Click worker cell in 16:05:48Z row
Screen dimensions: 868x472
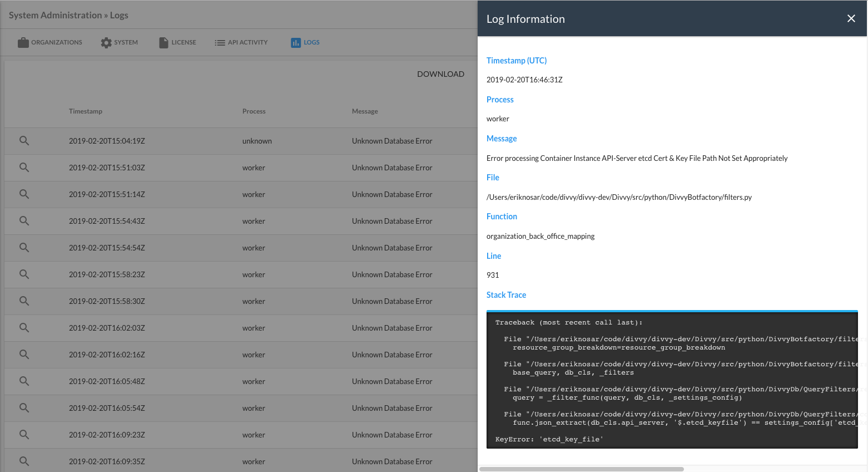254,381
